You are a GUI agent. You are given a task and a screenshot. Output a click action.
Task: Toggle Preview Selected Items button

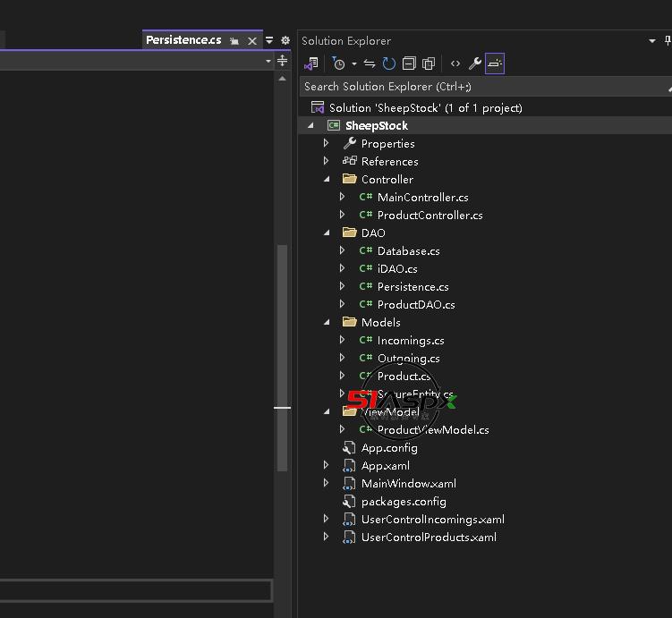pyautogui.click(x=495, y=63)
